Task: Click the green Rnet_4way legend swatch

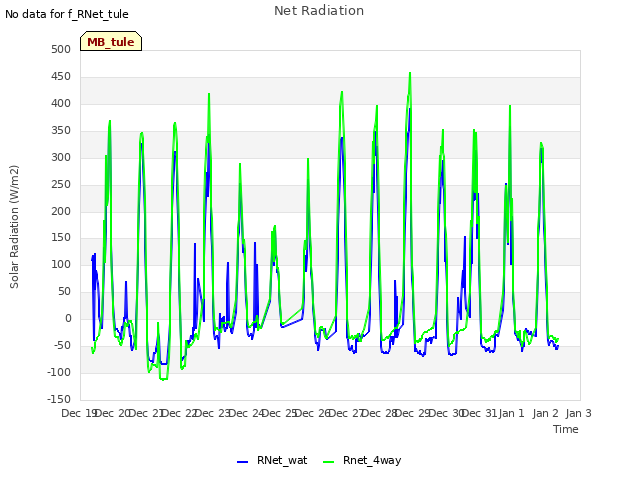Action: pyautogui.click(x=328, y=462)
